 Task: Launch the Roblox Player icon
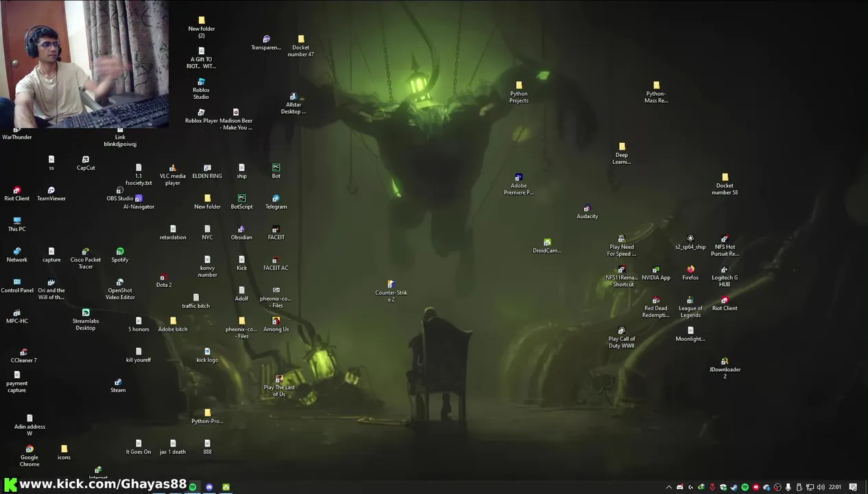201,116
